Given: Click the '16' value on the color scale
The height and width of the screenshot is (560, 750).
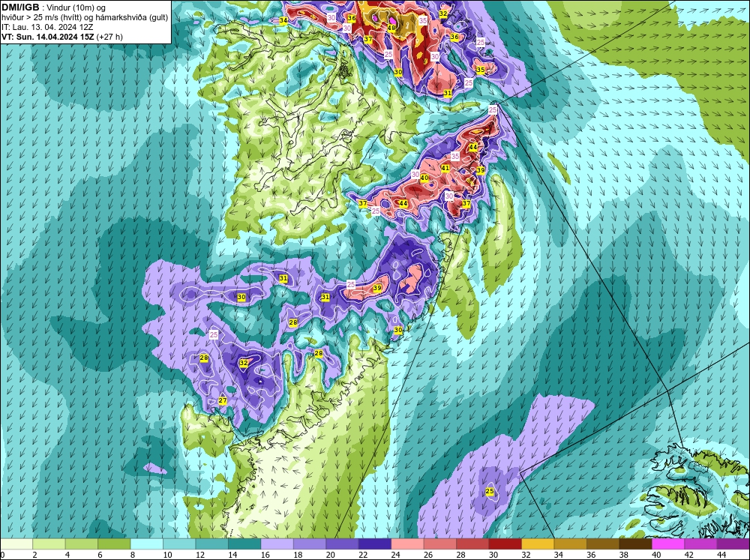Looking at the screenshot, I should point(265,555).
